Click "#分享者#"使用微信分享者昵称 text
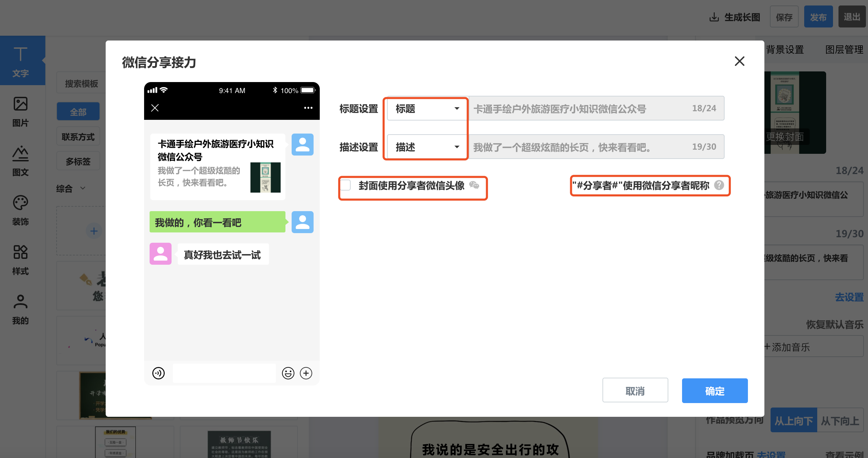The height and width of the screenshot is (458, 868). coord(641,185)
